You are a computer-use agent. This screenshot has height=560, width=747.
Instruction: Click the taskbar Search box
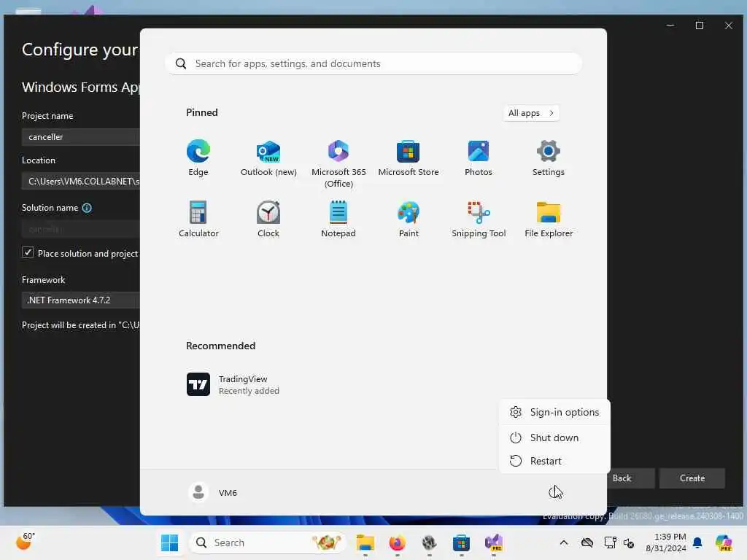coord(268,542)
